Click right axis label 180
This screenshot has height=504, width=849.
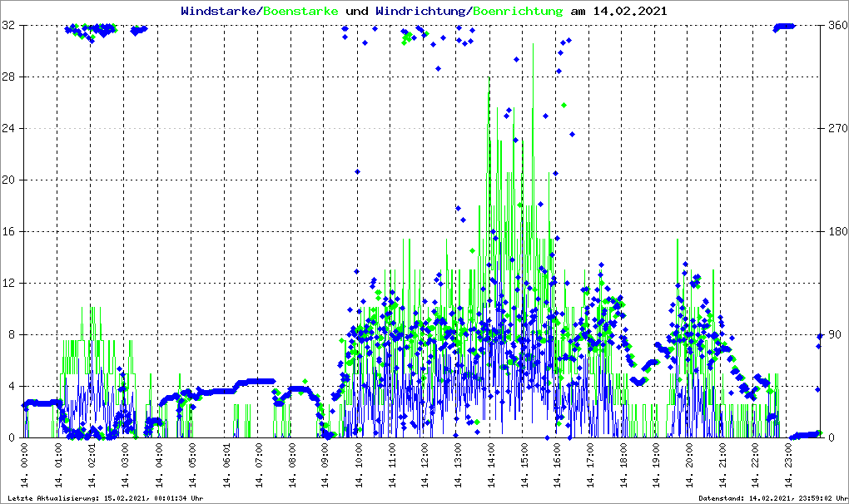(838, 231)
